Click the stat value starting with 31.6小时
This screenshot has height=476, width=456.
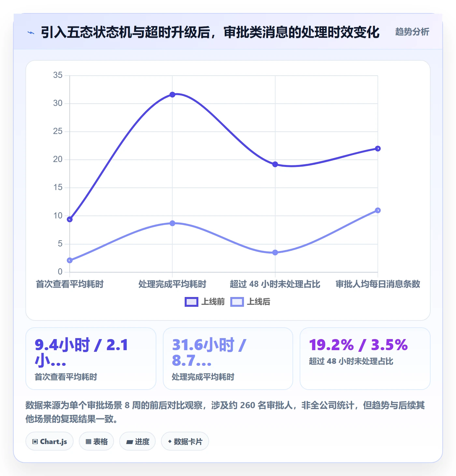[209, 353]
